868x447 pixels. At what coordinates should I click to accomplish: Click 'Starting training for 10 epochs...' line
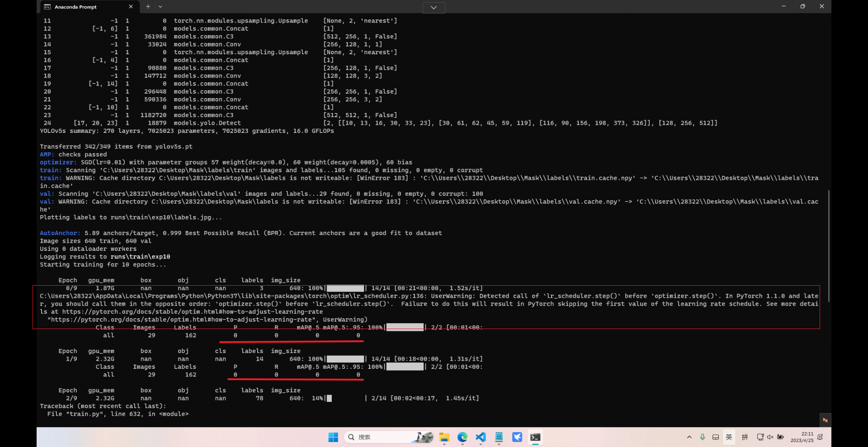coord(103,265)
